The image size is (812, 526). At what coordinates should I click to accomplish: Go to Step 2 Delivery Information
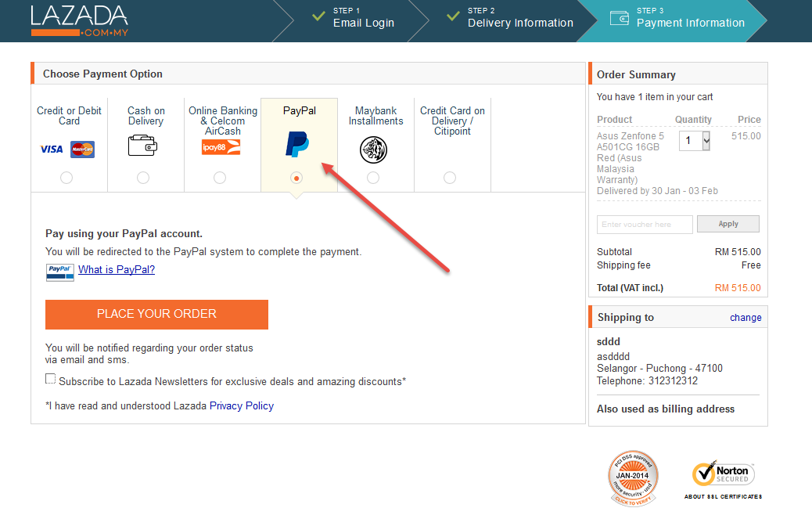pyautogui.click(x=520, y=18)
